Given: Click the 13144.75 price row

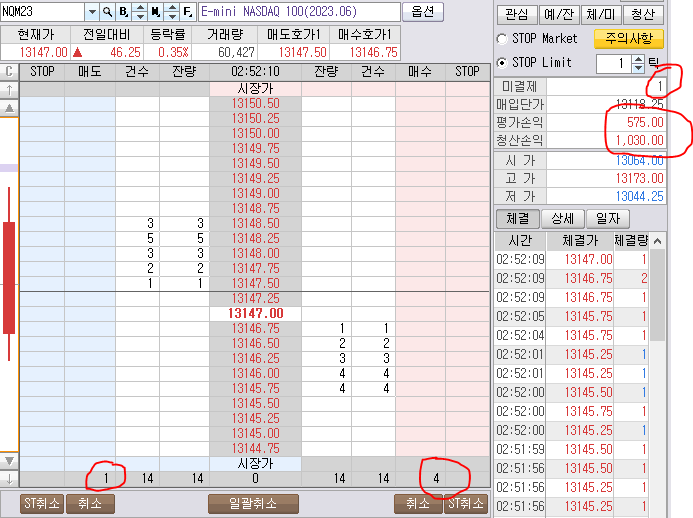Looking at the screenshot, I should tap(255, 448).
